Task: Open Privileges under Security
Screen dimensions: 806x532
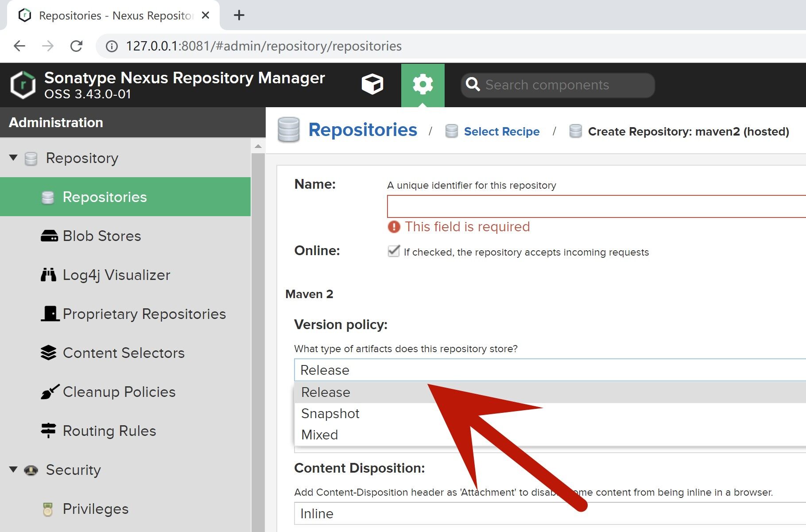Action: pyautogui.click(x=95, y=509)
